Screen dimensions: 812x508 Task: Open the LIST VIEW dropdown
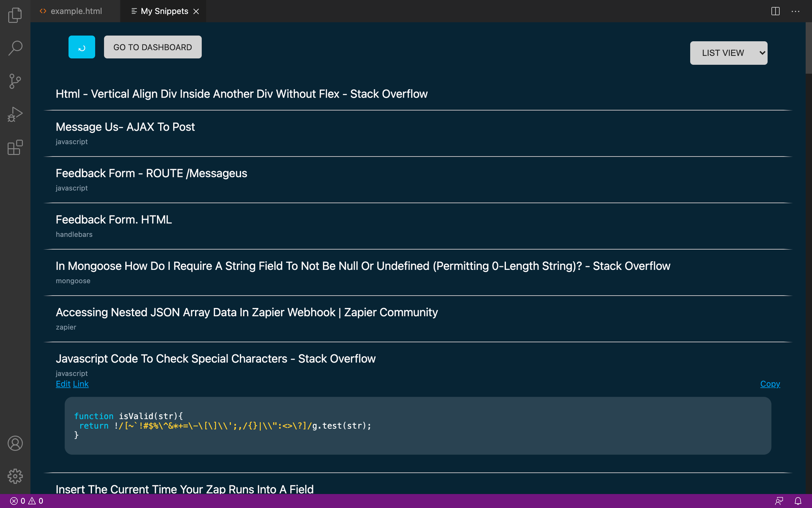[x=728, y=52]
